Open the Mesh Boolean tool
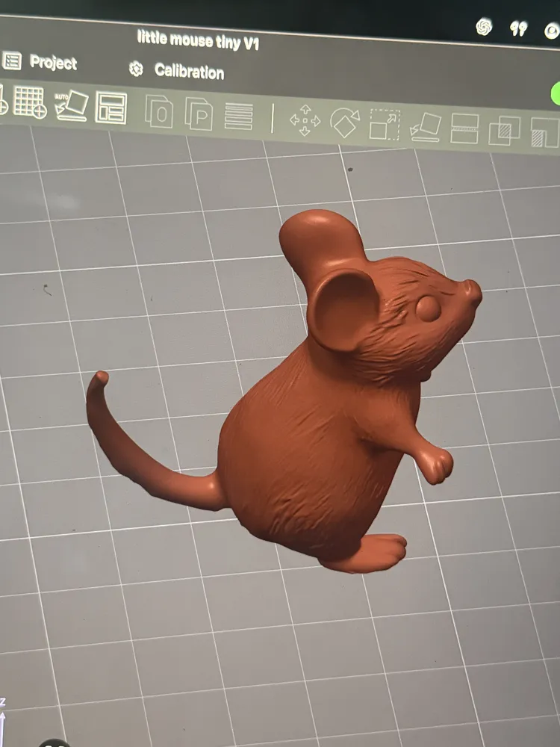Viewport: 560px width, 747px height. (x=505, y=131)
